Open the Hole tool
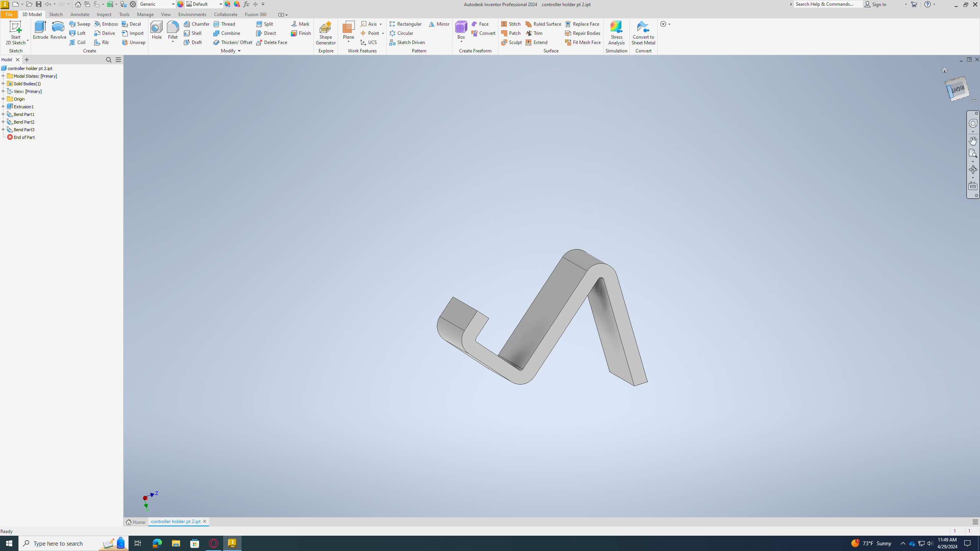 (157, 30)
